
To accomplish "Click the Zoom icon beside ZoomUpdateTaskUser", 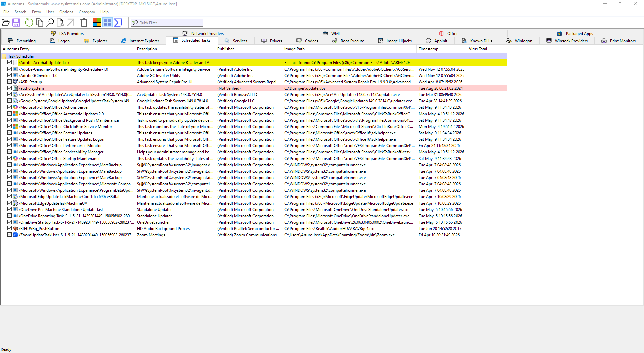I will [x=15, y=235].
